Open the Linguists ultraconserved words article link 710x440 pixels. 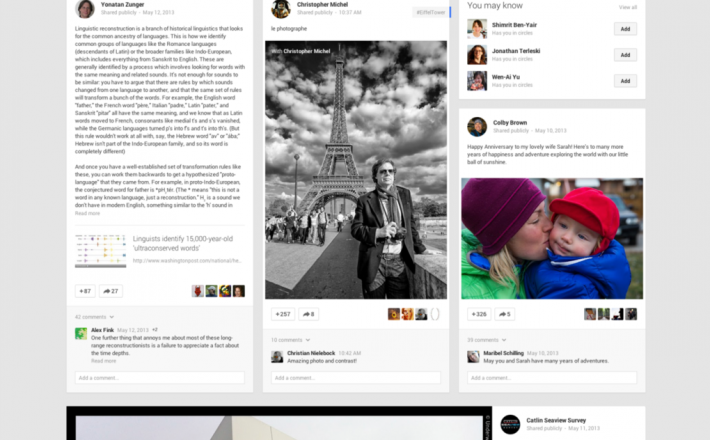point(185,244)
